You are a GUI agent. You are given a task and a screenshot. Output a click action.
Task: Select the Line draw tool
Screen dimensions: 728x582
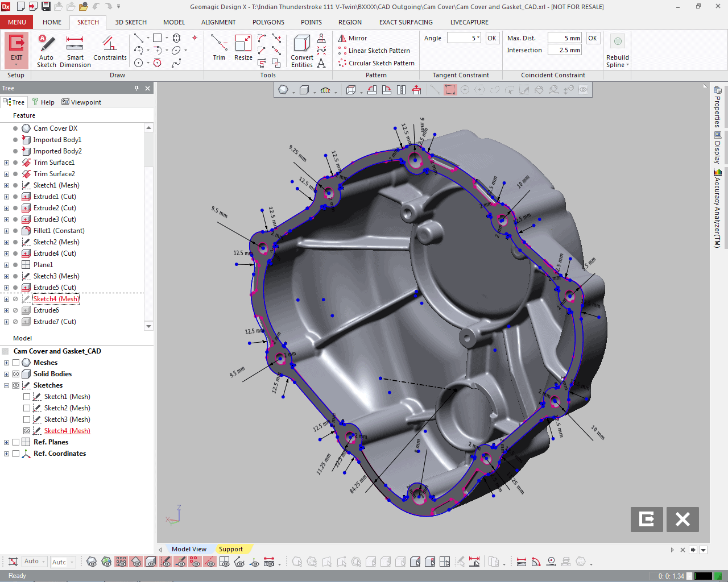pos(139,38)
